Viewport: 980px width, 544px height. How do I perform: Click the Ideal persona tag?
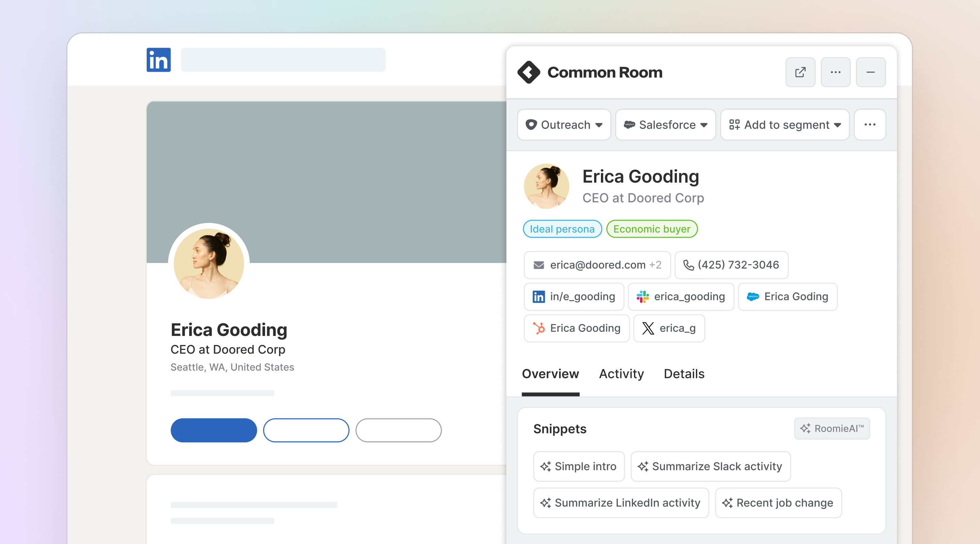[x=562, y=229]
